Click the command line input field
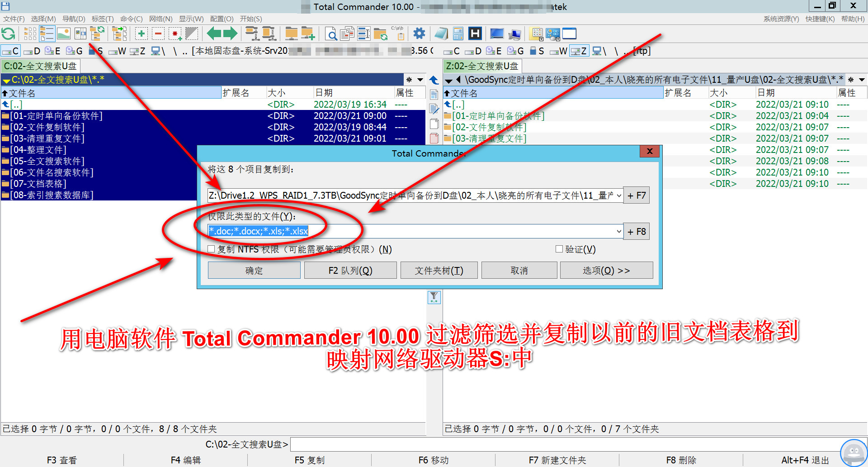The image size is (868, 467). [579, 444]
